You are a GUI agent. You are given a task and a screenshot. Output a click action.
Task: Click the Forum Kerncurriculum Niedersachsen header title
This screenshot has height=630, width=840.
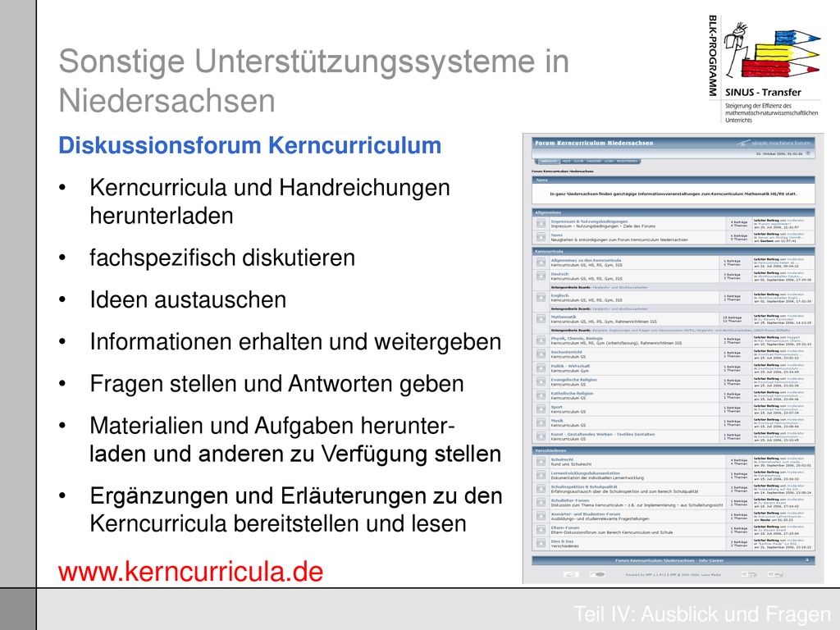click(x=594, y=143)
